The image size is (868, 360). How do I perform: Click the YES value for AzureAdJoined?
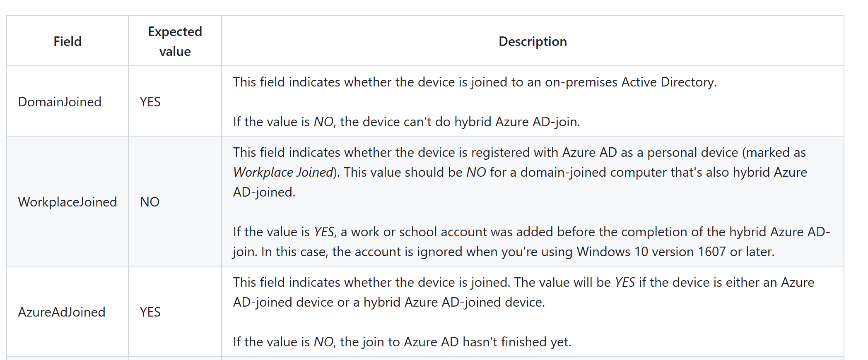(x=150, y=312)
